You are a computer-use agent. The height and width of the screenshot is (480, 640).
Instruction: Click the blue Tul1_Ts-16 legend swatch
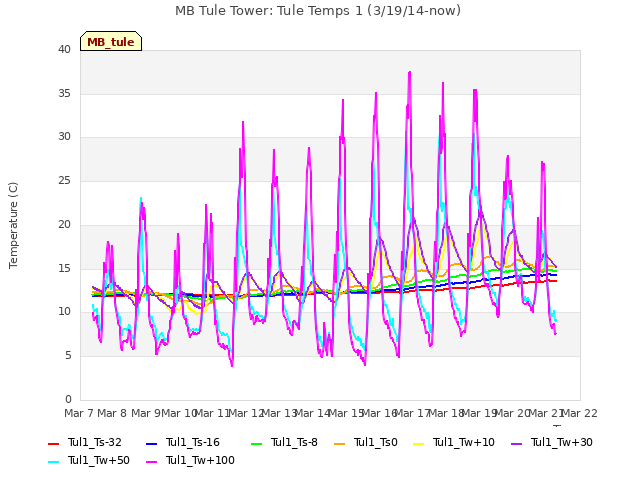tap(151, 443)
